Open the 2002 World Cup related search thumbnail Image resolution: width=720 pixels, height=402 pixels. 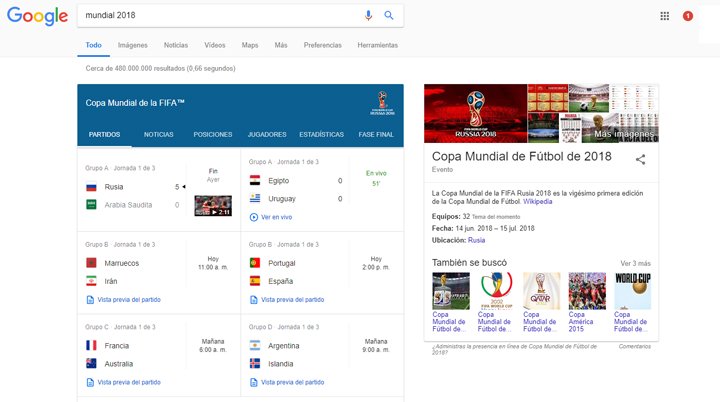[496, 291]
